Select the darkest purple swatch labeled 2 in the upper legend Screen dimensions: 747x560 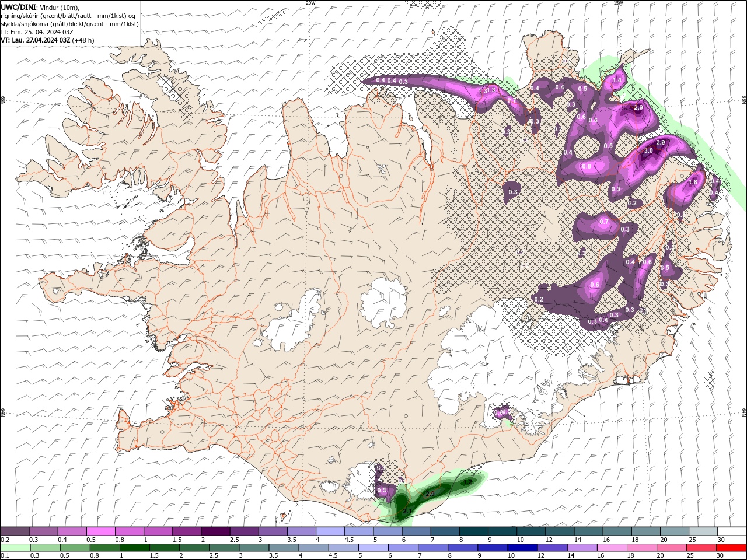point(215,531)
